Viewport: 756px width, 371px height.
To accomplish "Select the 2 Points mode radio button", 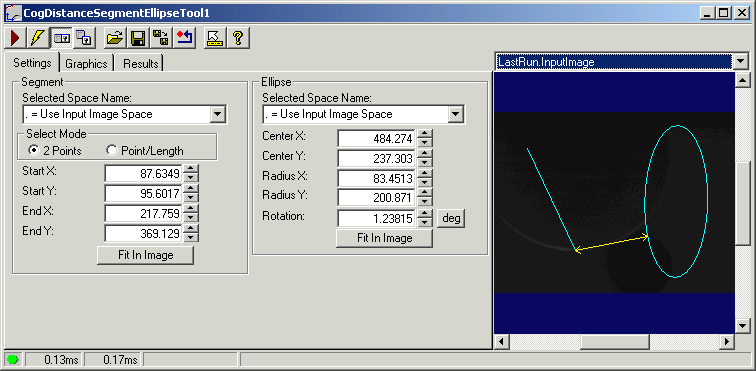I will coord(34,151).
